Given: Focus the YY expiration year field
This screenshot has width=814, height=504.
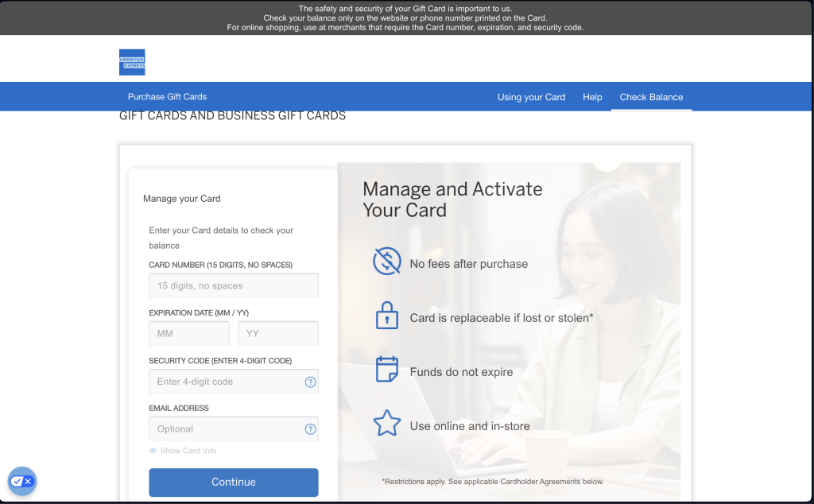Looking at the screenshot, I should (278, 333).
